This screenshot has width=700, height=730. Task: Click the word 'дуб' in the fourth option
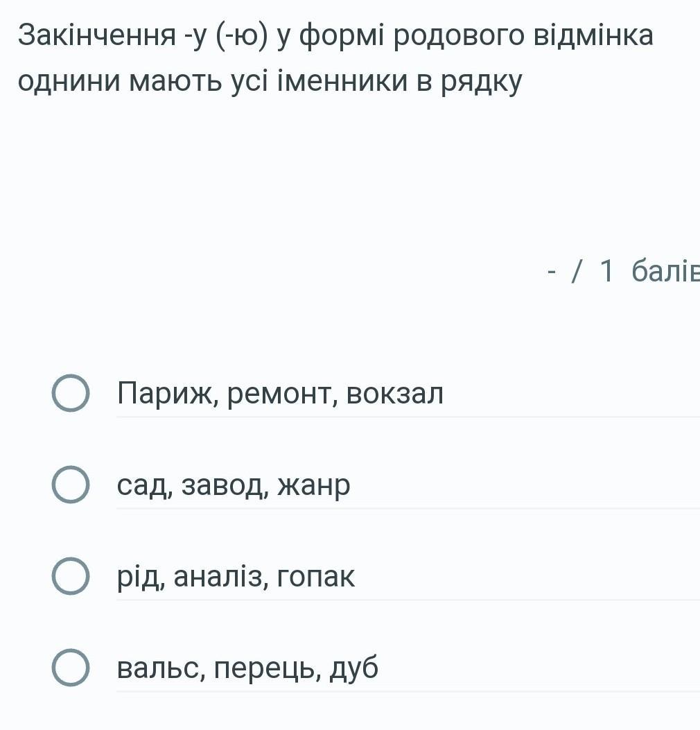pos(353,668)
